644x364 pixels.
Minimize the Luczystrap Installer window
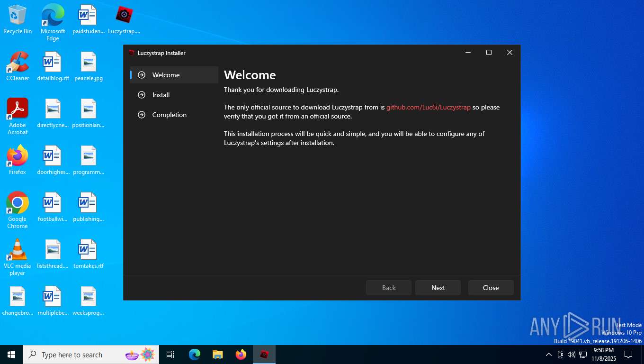point(468,53)
